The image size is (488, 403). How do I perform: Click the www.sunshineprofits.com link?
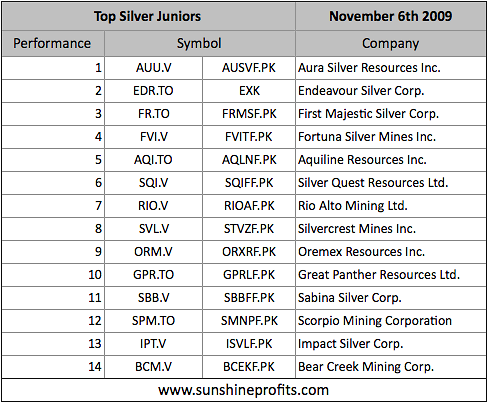[244, 390]
